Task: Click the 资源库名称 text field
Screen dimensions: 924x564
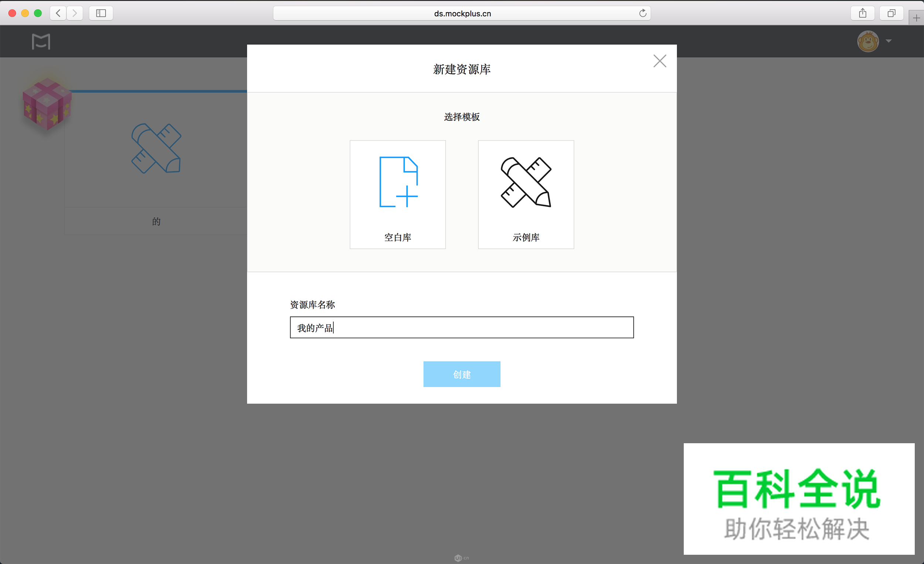Action: [462, 327]
